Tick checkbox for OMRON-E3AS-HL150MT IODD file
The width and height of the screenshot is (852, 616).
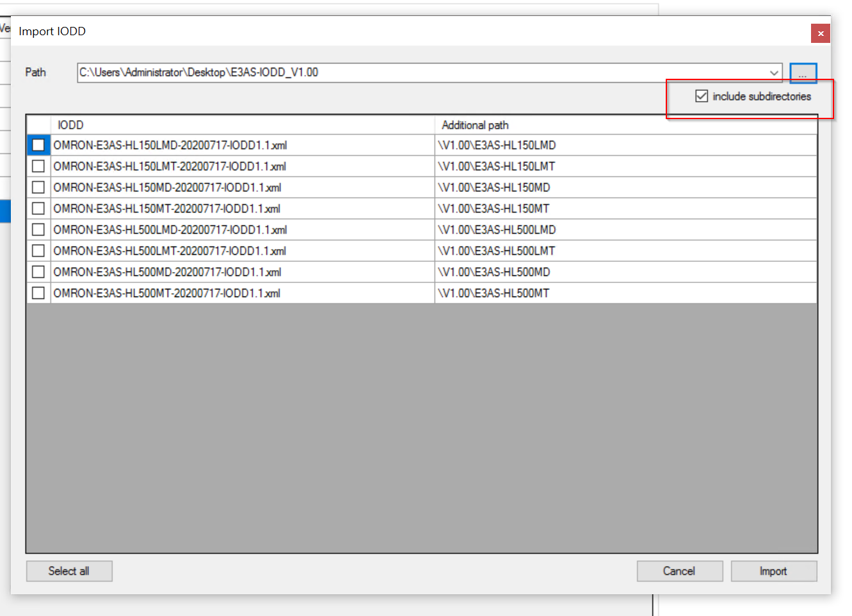[x=38, y=209]
